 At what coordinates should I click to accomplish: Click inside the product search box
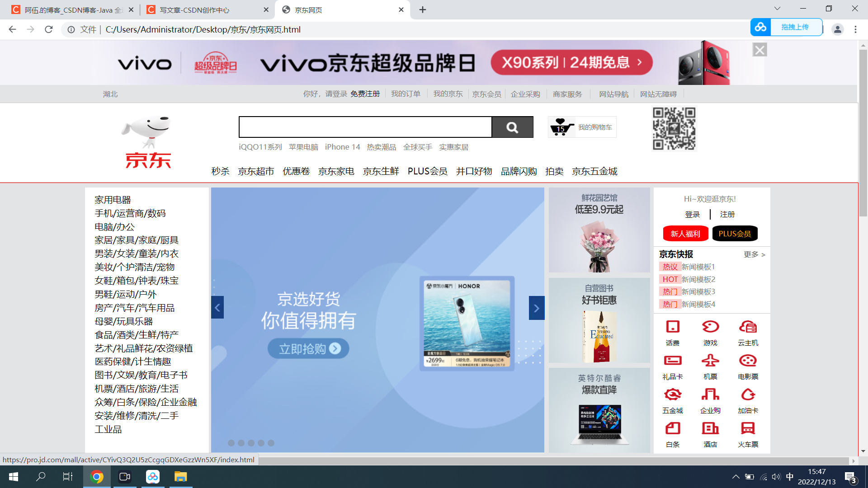[x=365, y=127]
